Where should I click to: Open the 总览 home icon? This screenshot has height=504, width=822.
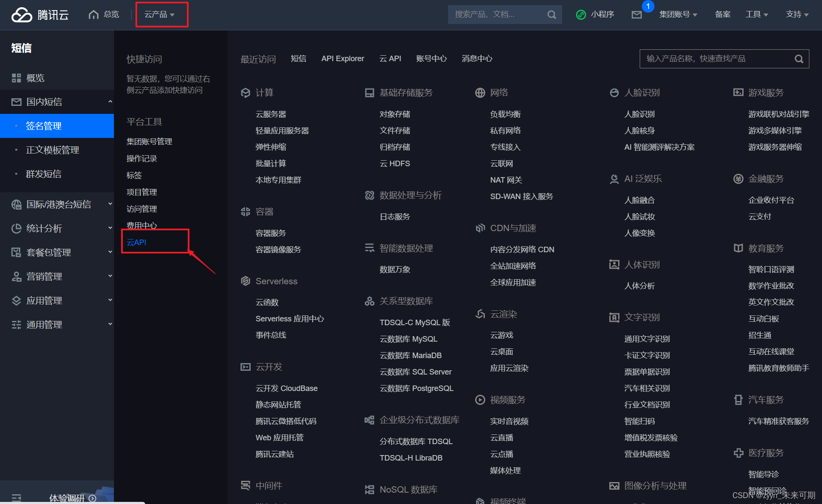[94, 15]
